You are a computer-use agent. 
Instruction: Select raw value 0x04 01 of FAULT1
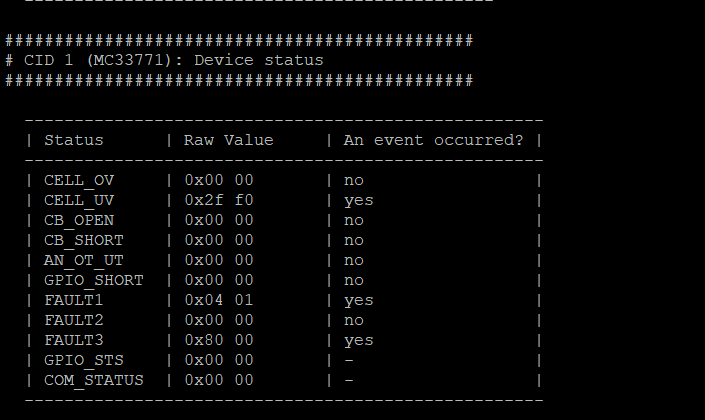[219, 300]
